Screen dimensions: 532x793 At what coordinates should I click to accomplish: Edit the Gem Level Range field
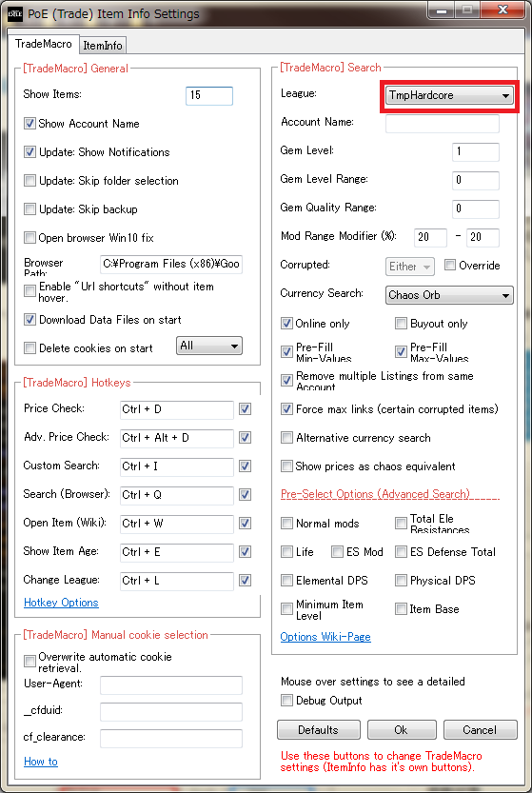[475, 181]
